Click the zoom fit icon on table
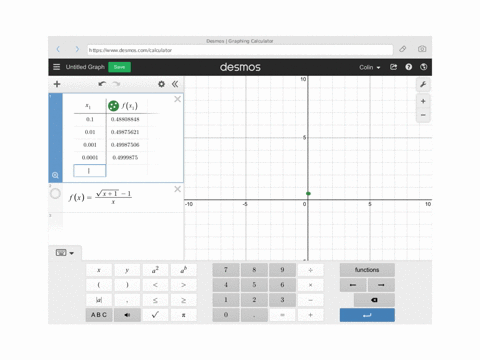480x360 pixels. pos(55,175)
